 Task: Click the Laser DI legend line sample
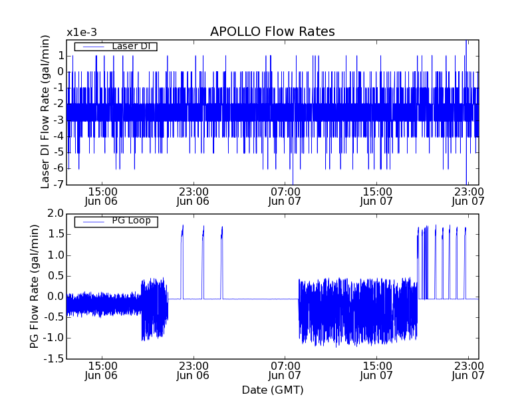tap(93, 47)
